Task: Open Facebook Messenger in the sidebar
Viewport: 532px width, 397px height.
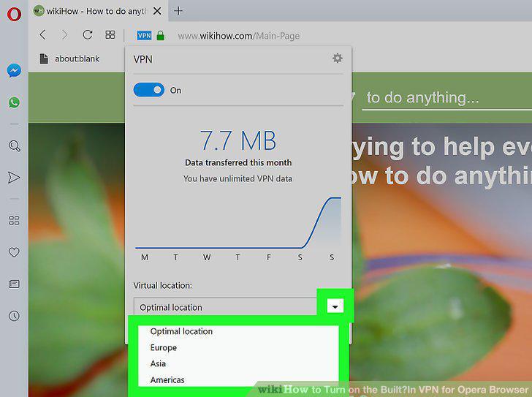Action: pos(14,71)
